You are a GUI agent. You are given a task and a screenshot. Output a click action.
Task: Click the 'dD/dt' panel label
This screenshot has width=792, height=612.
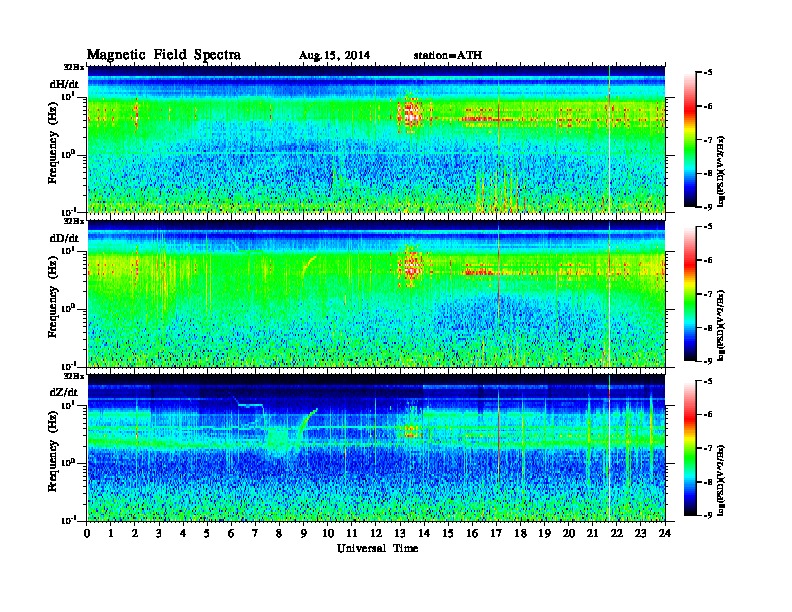64,238
